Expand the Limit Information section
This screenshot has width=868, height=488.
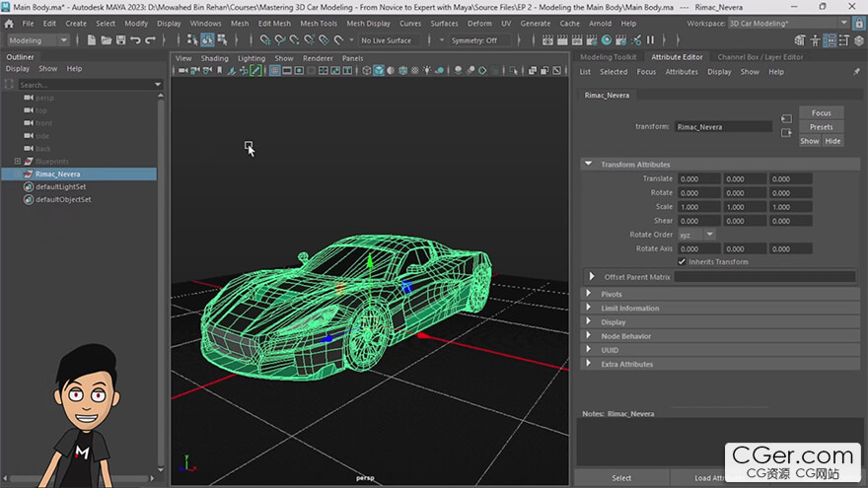[589, 308]
